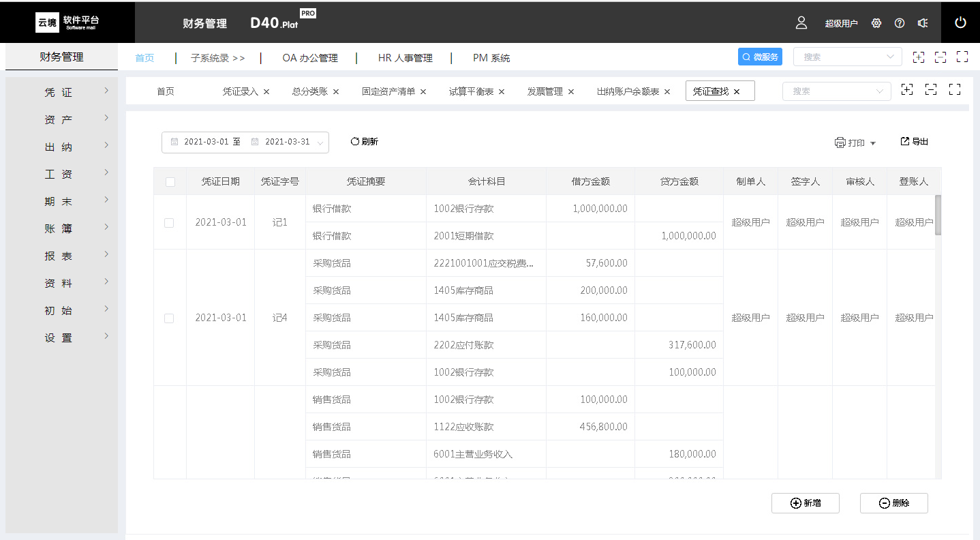This screenshot has height=540, width=980.
Task: Switch to the 总分类账 tab
Action: [309, 91]
